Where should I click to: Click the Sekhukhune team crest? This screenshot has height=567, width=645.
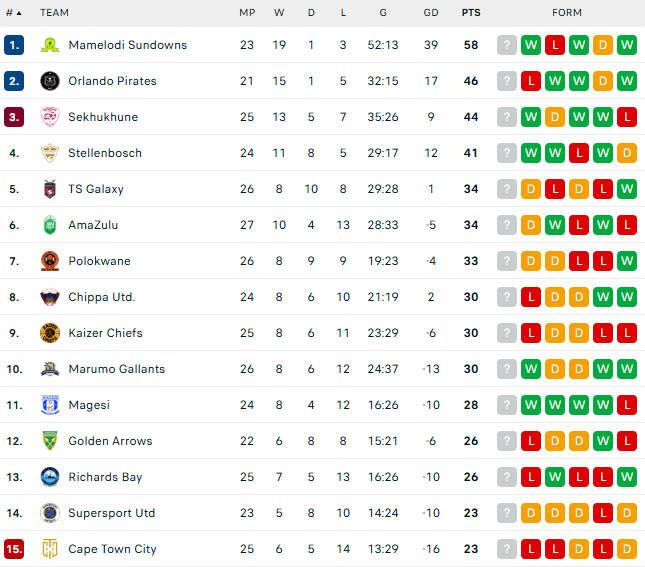click(50, 117)
